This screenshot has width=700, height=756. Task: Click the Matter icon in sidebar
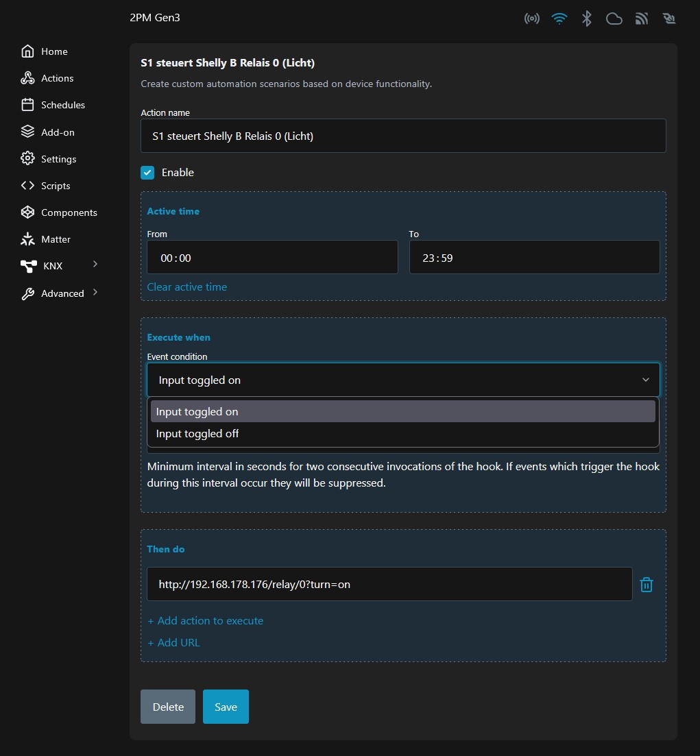click(x=27, y=239)
